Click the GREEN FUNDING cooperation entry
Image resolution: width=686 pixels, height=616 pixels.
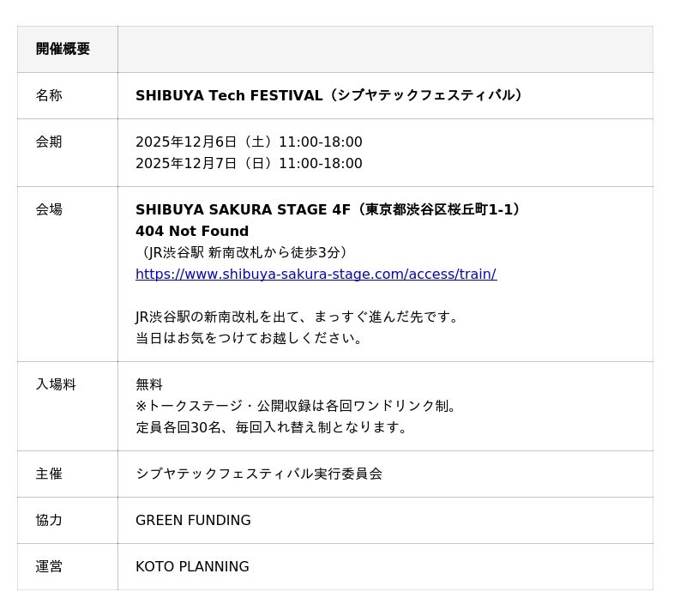click(x=193, y=520)
